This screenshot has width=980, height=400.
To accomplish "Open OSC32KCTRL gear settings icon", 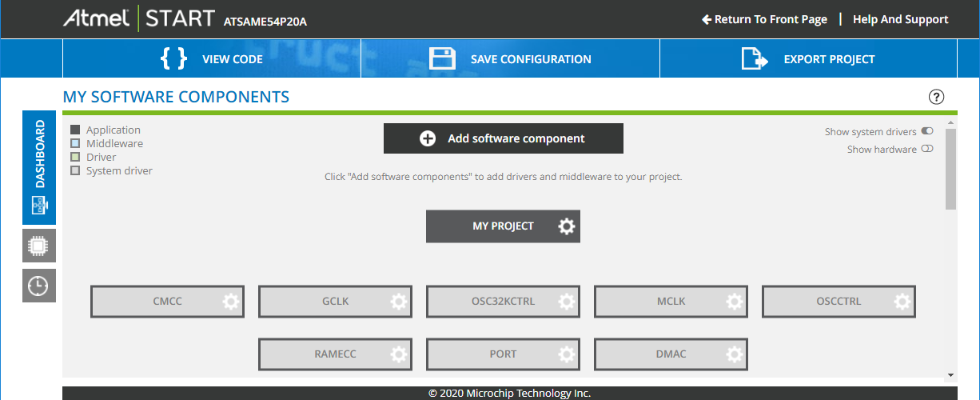I will [x=566, y=302].
